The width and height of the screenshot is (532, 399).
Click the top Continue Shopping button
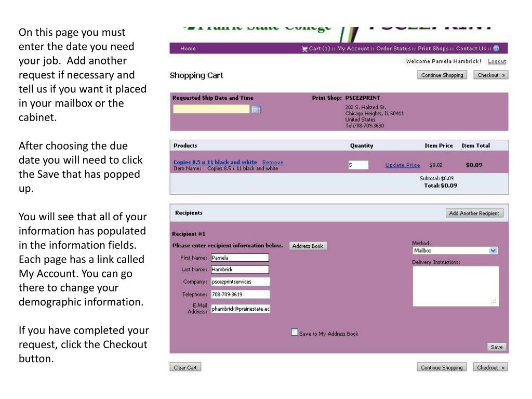442,75
